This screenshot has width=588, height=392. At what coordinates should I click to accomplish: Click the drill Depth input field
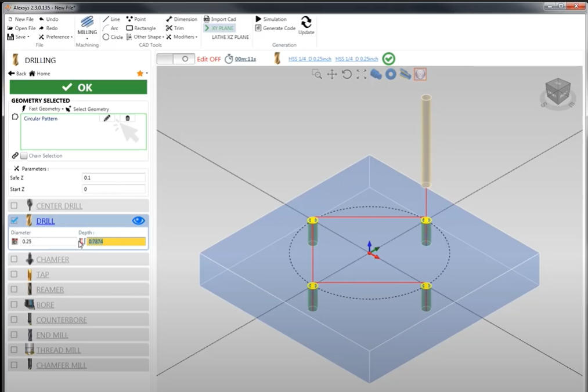(x=116, y=241)
